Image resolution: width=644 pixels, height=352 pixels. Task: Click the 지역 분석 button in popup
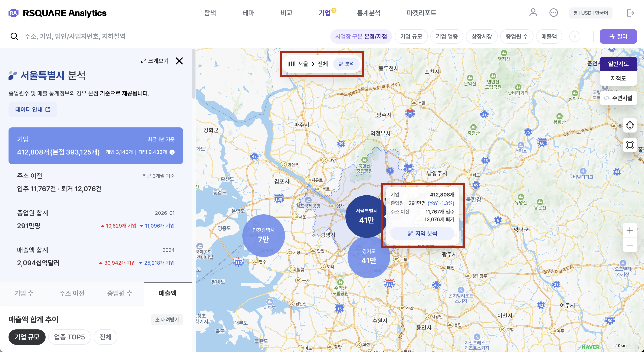[422, 233]
